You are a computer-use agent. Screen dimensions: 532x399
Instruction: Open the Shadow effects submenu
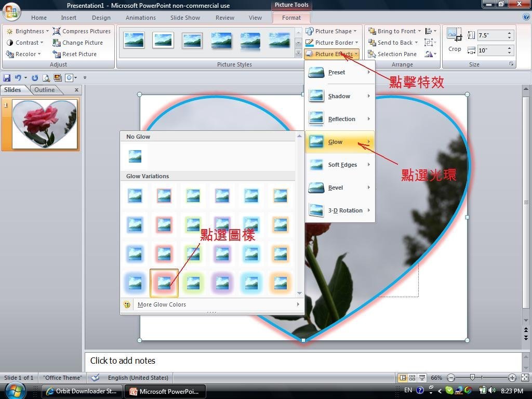coord(340,96)
